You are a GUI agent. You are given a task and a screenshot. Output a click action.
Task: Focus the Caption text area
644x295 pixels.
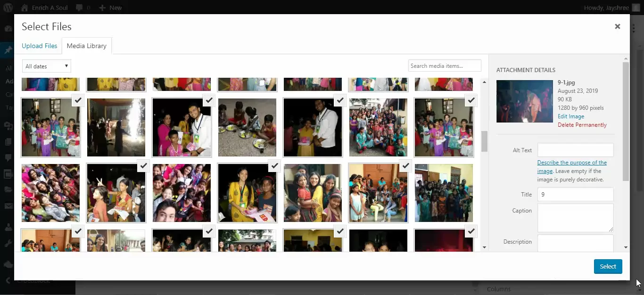575,218
